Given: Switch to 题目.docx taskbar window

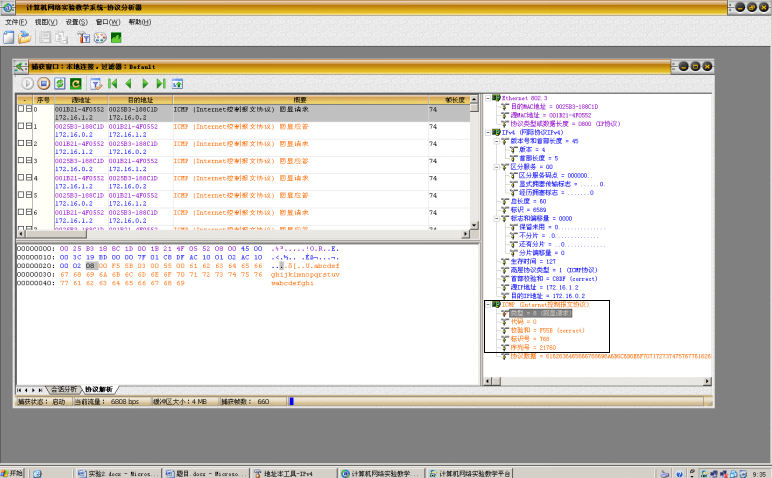Looking at the screenshot, I should [x=206, y=474].
